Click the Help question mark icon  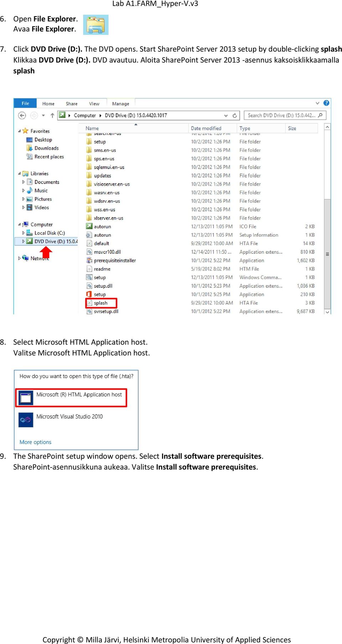[x=326, y=103]
